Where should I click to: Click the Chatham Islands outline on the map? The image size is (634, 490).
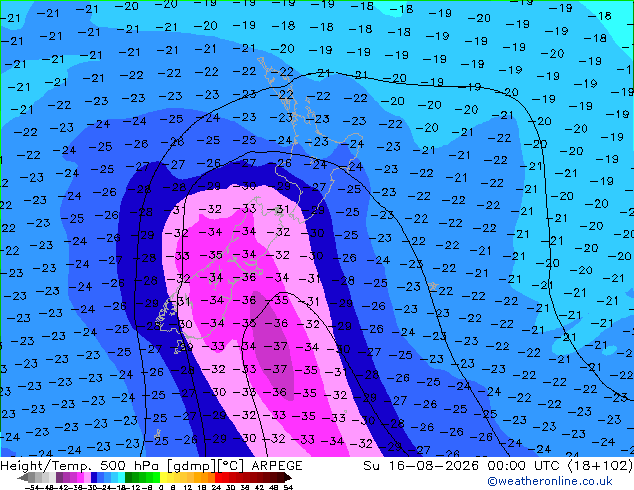[x=434, y=286]
